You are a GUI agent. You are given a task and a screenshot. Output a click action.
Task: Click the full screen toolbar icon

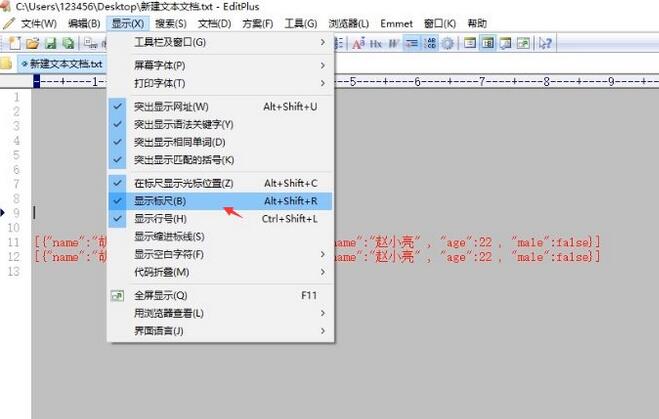[523, 43]
